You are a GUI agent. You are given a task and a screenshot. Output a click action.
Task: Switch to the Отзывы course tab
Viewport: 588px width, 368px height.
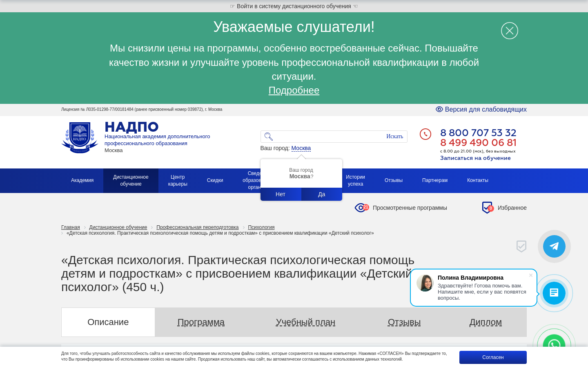click(x=404, y=322)
